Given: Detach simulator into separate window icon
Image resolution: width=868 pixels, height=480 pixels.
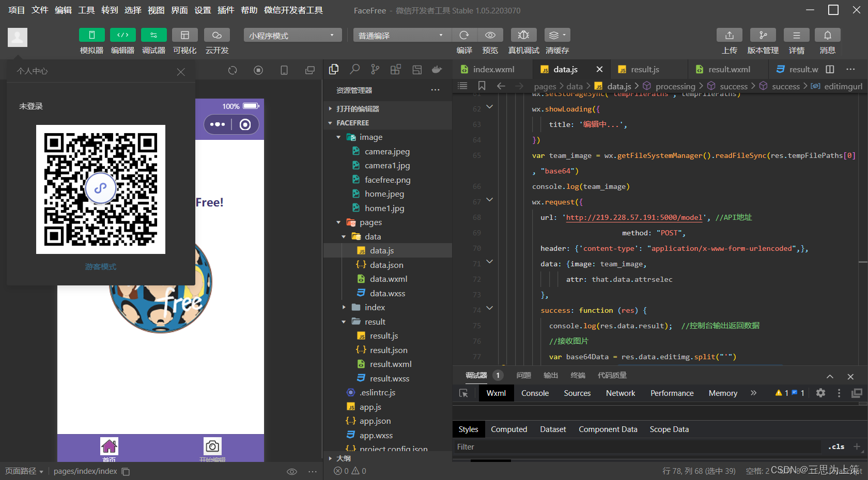Looking at the screenshot, I should [x=310, y=70].
